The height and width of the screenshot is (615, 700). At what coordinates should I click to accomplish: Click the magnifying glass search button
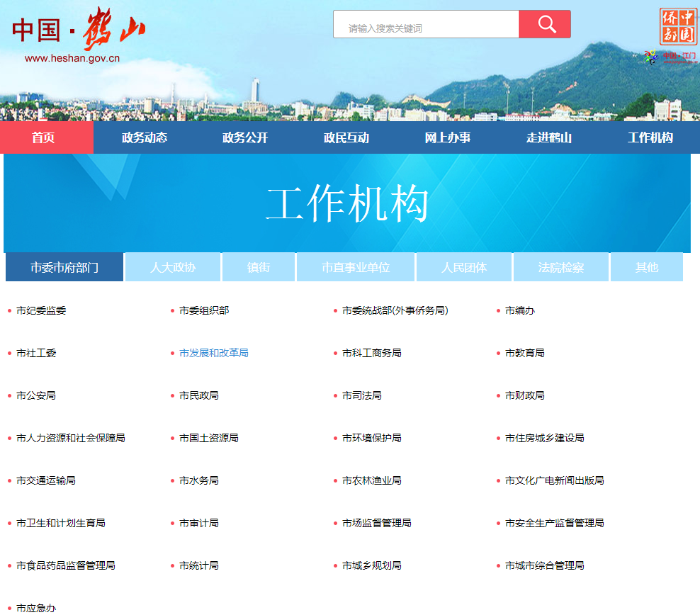[544, 25]
